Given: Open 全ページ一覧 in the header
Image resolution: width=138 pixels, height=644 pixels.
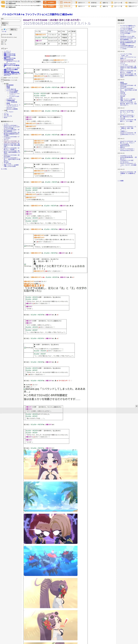Looking at the screenshot, I should click(117, 3).
